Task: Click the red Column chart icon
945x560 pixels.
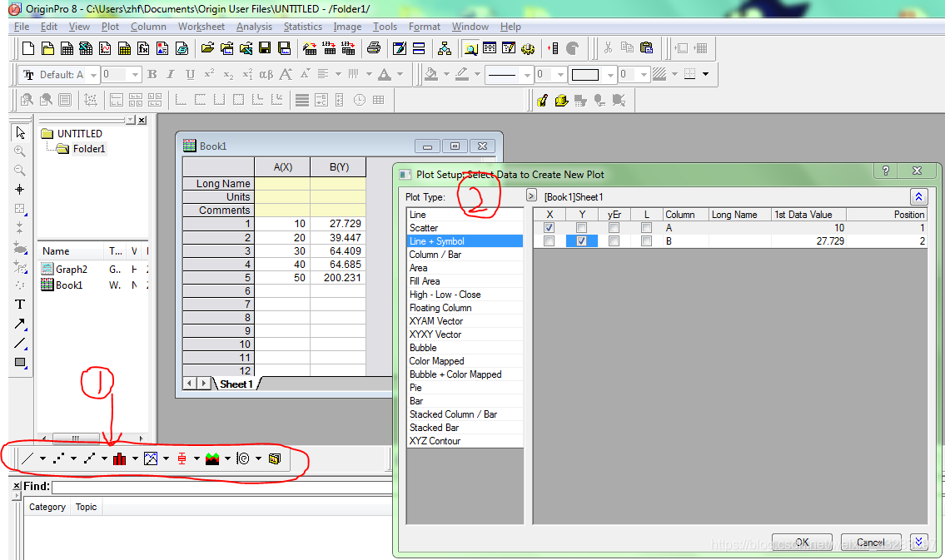Action: (119, 458)
